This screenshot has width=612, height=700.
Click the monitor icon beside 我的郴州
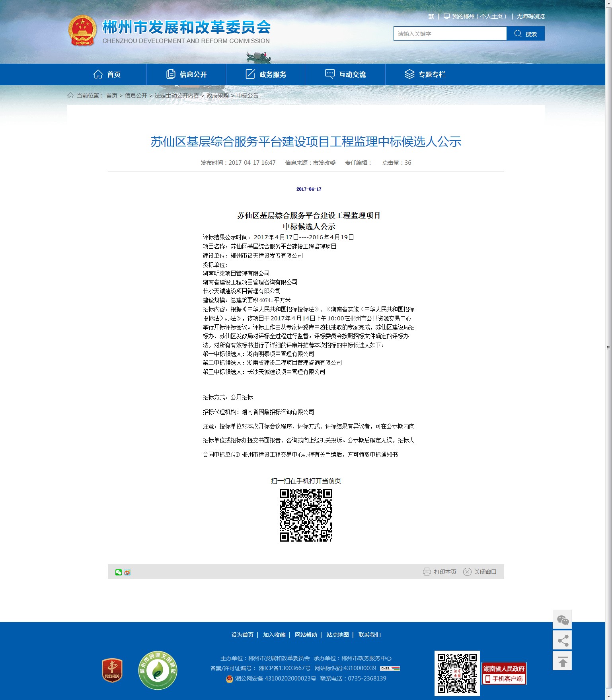[x=447, y=16]
